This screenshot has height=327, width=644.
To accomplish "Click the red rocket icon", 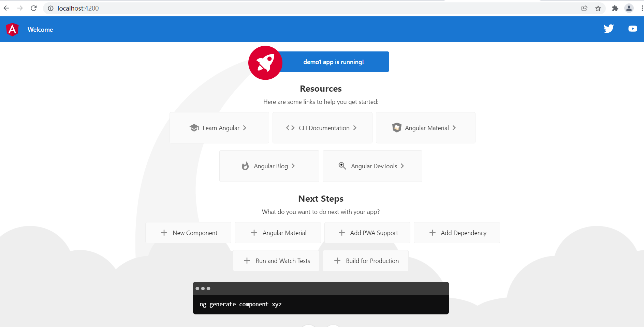I will [x=265, y=63].
